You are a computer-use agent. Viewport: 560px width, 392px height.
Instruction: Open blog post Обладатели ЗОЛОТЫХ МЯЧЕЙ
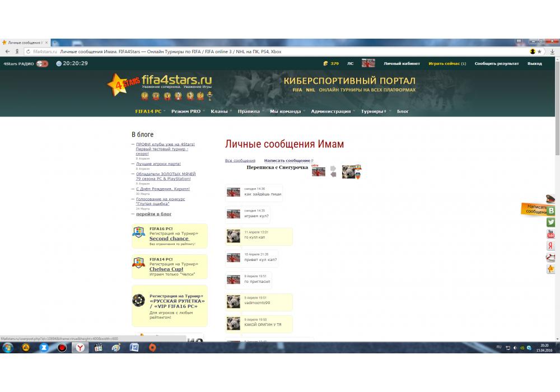(166, 176)
